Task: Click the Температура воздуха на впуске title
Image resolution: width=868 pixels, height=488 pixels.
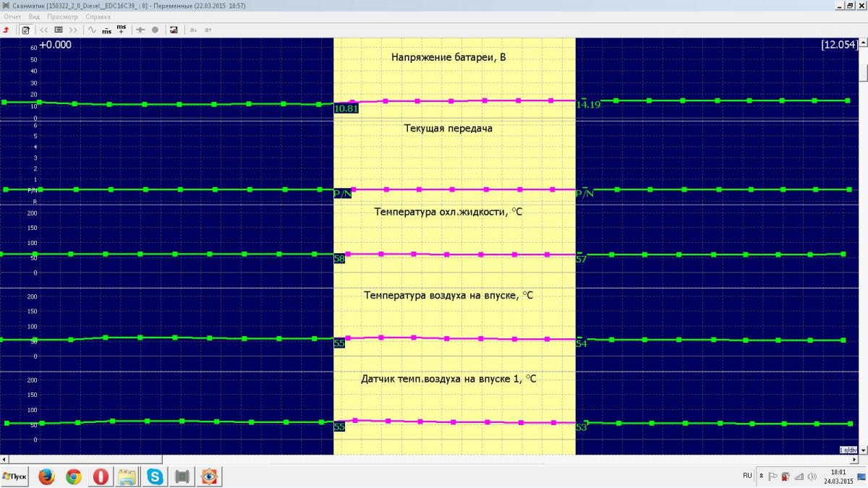Action: click(448, 295)
